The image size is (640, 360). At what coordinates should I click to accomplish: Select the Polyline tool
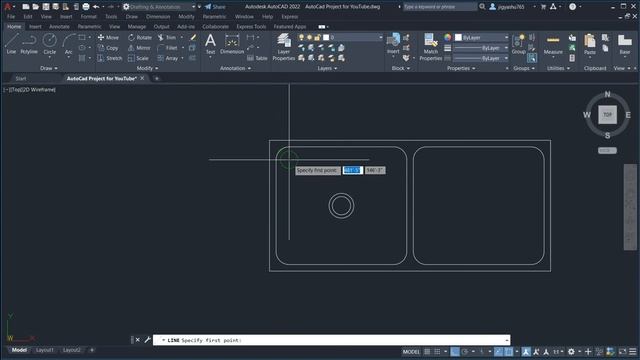click(29, 44)
